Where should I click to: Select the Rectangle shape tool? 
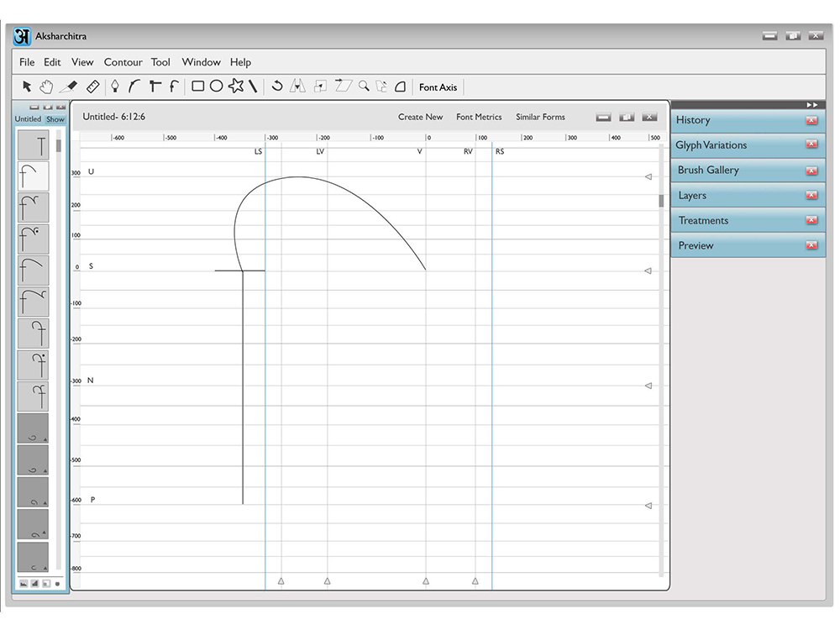coord(197,87)
